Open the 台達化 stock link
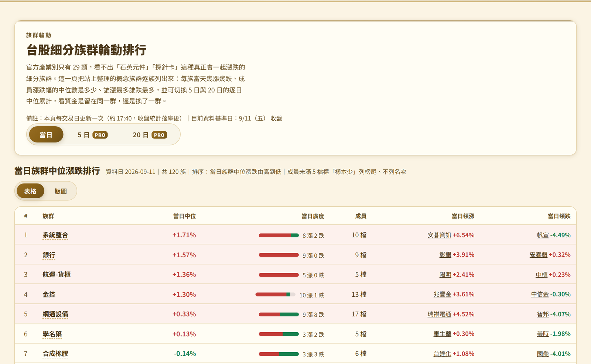 click(x=442, y=354)
